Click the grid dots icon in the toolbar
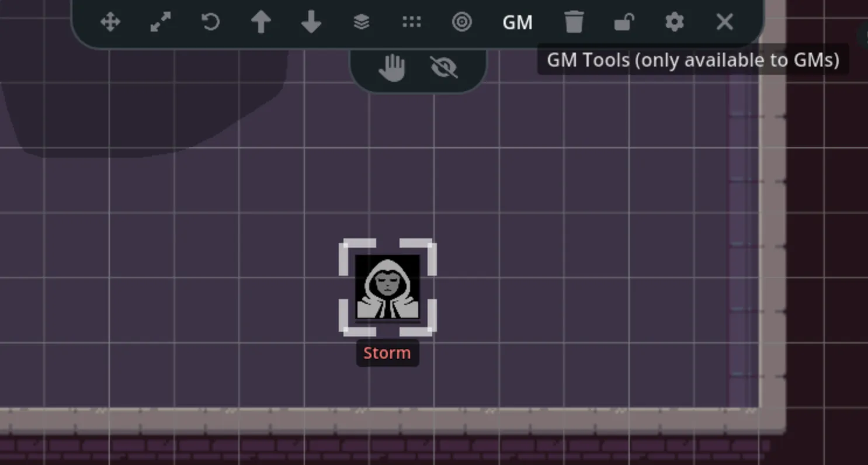Screen dimensions: 868x465 412,22
